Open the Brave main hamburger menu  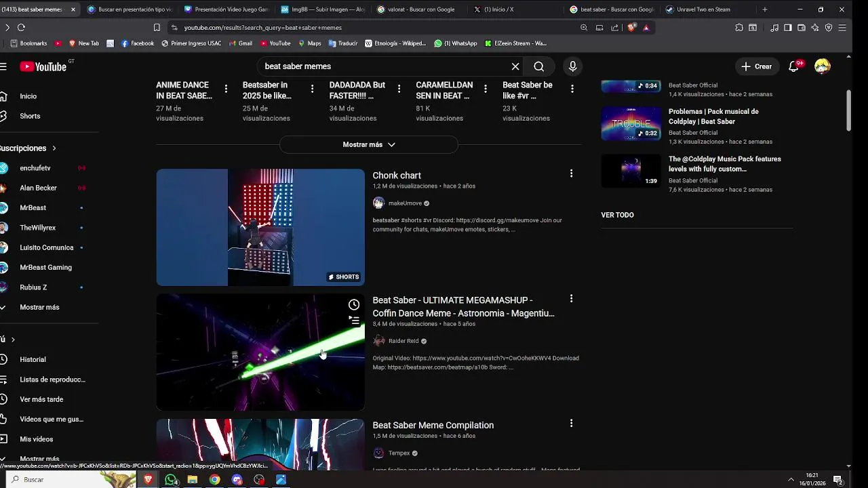point(842,28)
